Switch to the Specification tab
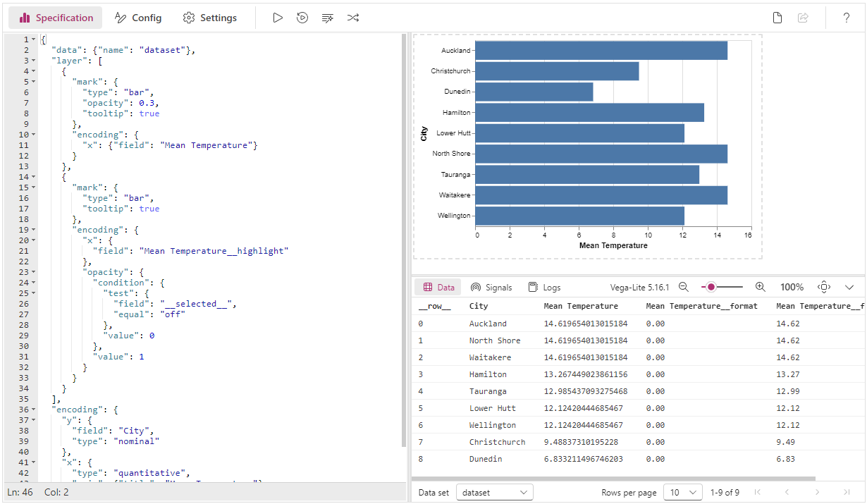This screenshot has height=504, width=867. click(x=56, y=18)
